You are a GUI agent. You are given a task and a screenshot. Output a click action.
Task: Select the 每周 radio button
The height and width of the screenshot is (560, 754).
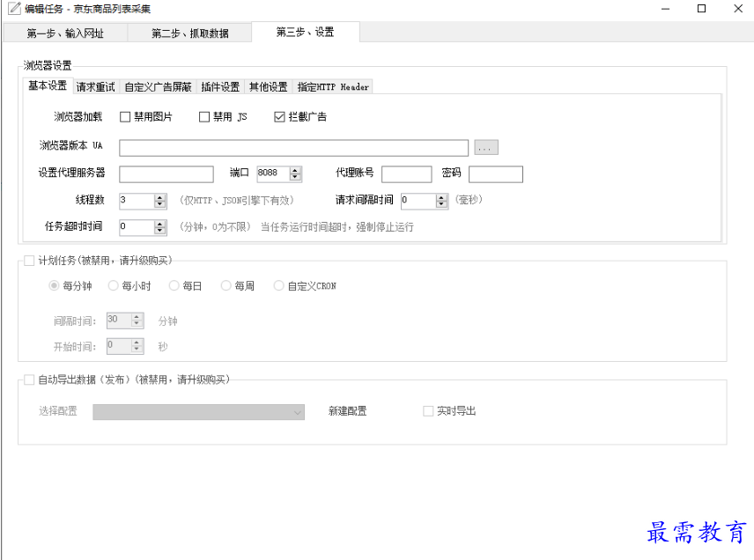(x=225, y=286)
